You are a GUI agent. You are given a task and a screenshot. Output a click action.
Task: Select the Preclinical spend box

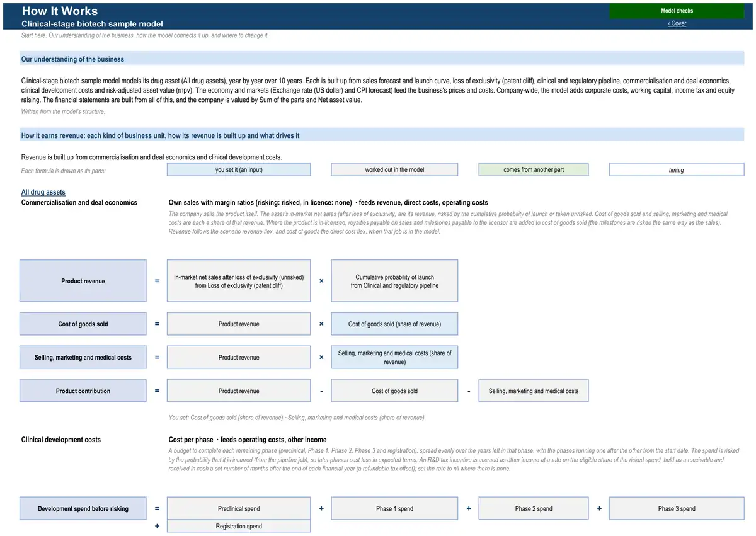pos(239,508)
